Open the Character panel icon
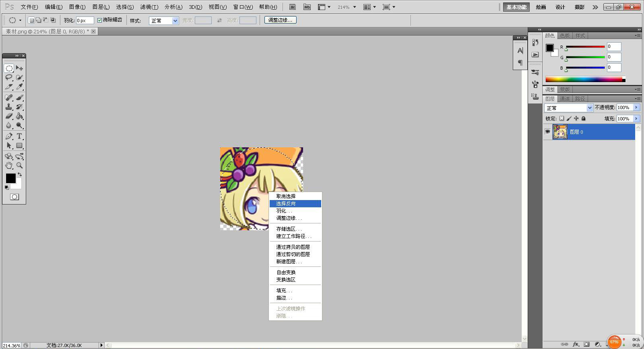The width and height of the screenshot is (644, 349). (x=520, y=51)
